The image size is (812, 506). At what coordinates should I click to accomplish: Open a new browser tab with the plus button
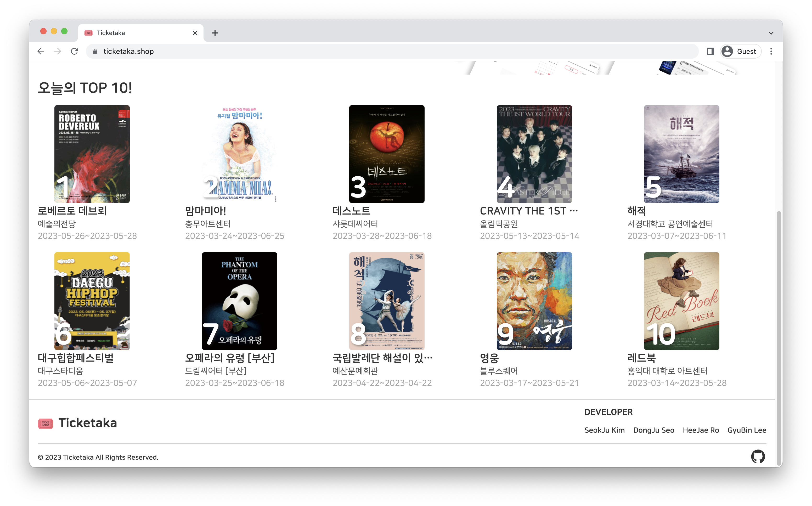(215, 32)
